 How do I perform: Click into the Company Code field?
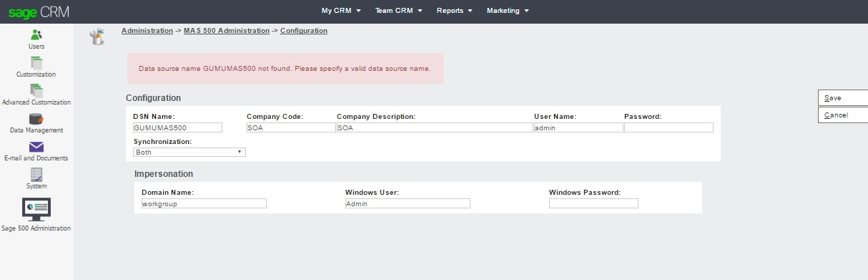[290, 127]
